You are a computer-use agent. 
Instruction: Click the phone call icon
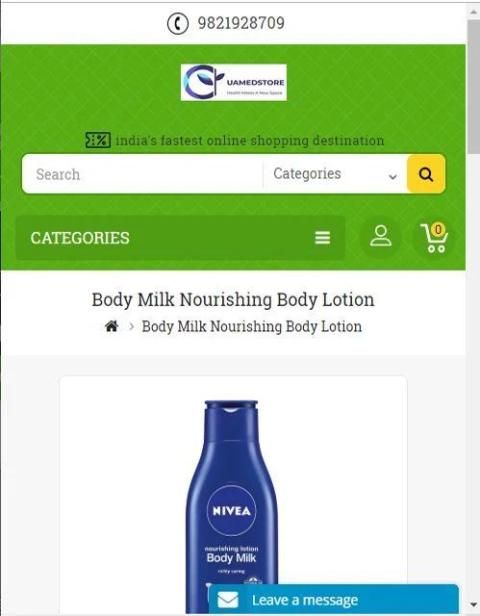coord(178,24)
